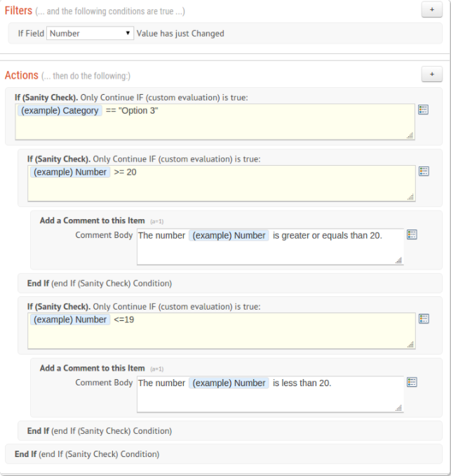Select the (example) Number token in <=19 condition
451x476 pixels.
click(70, 319)
